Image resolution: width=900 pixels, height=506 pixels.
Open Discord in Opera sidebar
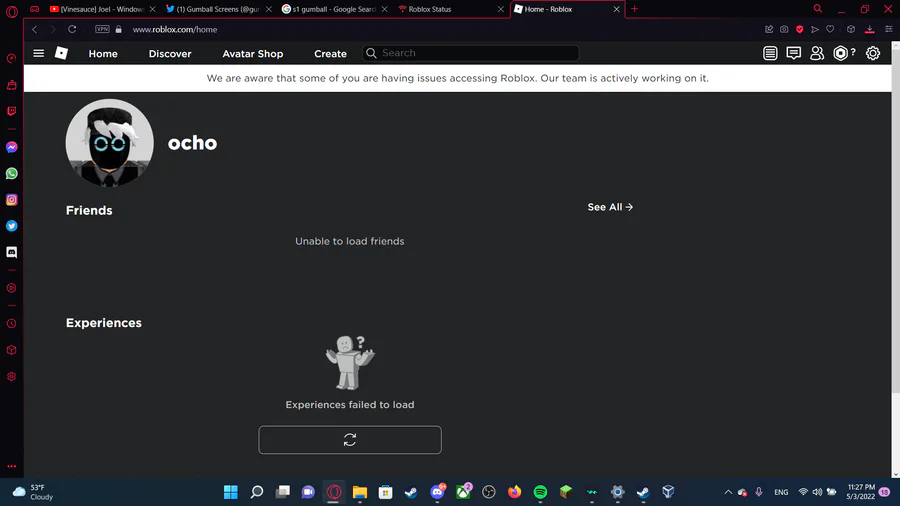pos(11,252)
